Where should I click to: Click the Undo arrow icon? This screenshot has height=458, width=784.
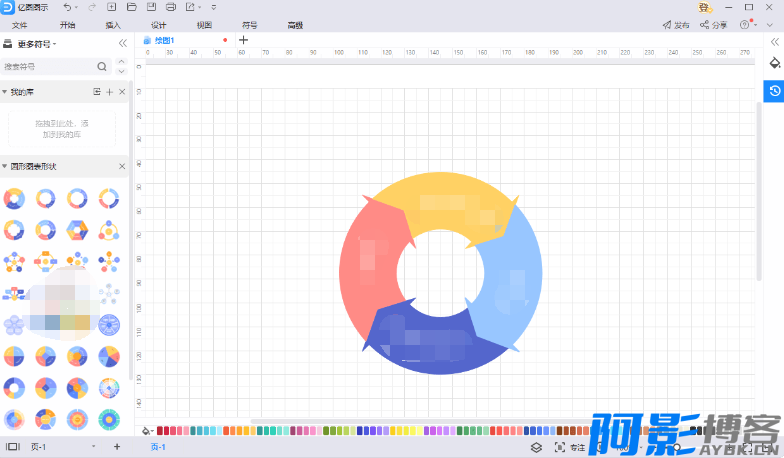[67, 7]
